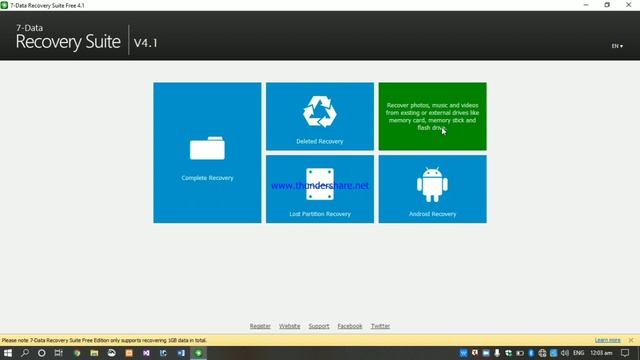Open the Support link
This screenshot has height=360, width=640.
pyautogui.click(x=319, y=326)
